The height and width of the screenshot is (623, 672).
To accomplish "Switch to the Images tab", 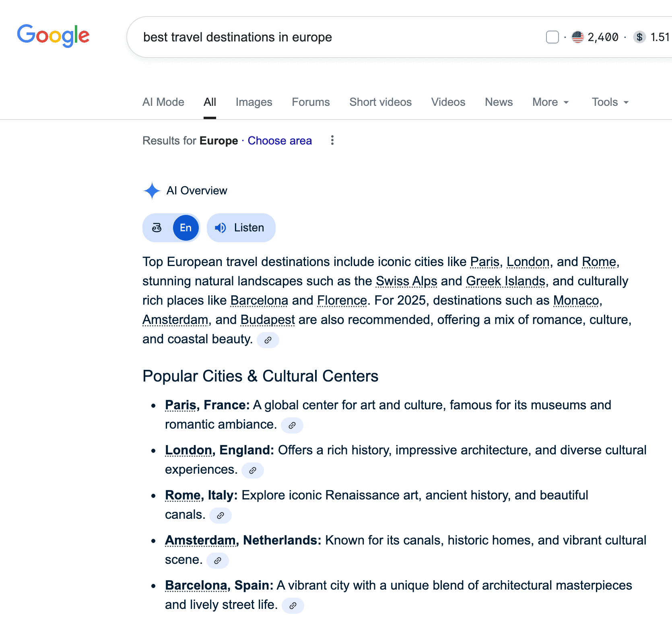I will pos(254,102).
